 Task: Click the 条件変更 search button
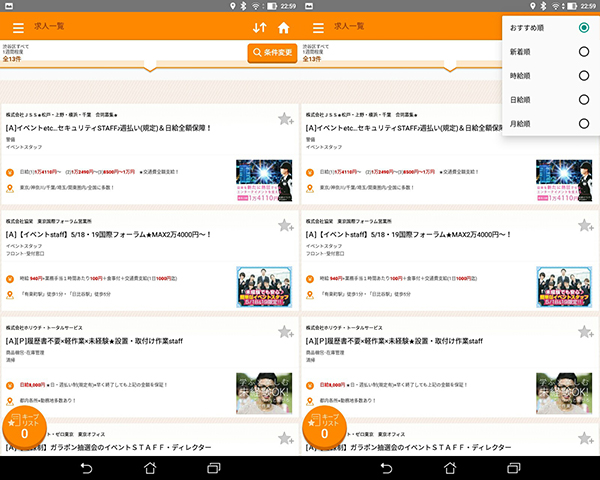pos(272,52)
